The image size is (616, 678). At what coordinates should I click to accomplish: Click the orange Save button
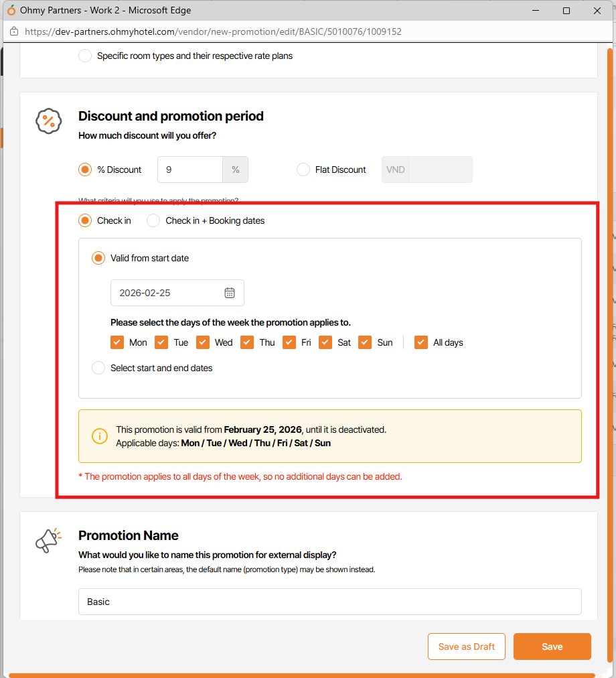552,647
